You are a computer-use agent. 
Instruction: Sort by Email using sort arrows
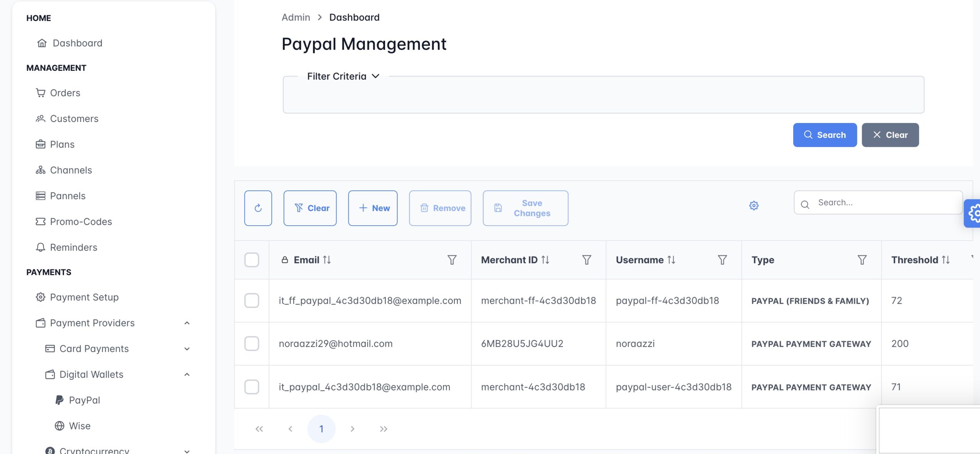click(327, 260)
